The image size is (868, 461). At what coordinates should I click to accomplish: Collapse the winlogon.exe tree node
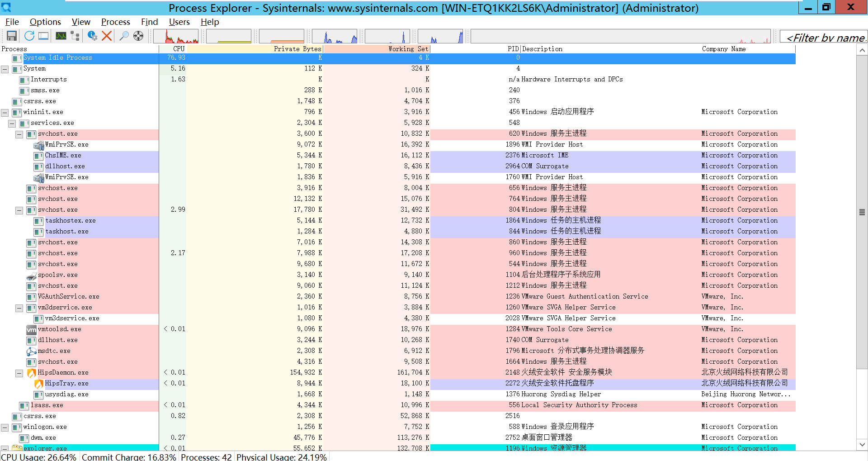(x=5, y=428)
